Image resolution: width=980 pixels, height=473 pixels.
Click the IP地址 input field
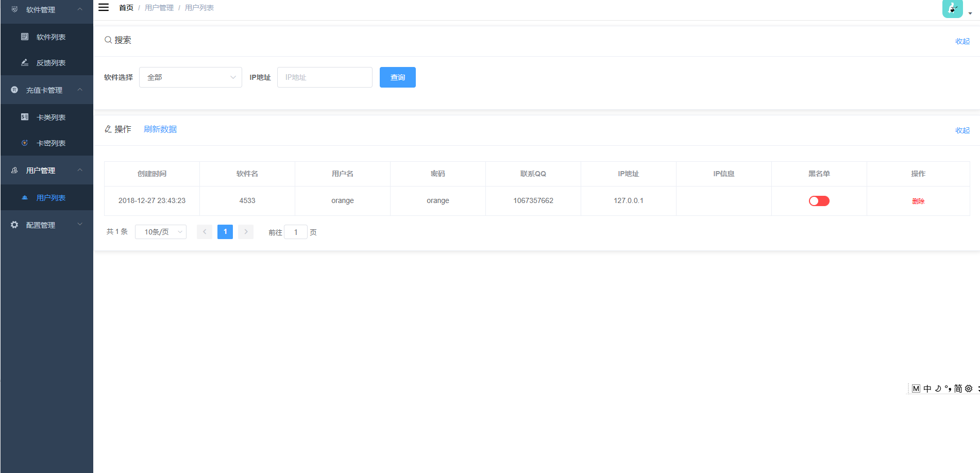pos(325,77)
